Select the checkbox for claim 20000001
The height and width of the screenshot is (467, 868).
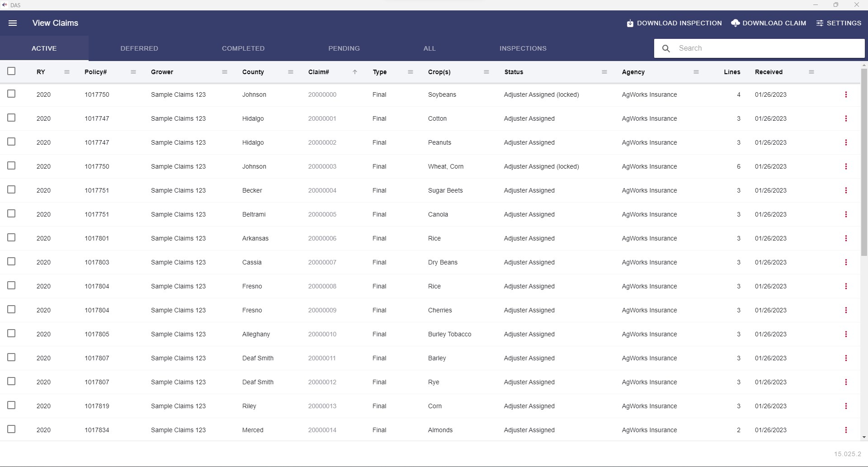pyautogui.click(x=11, y=118)
